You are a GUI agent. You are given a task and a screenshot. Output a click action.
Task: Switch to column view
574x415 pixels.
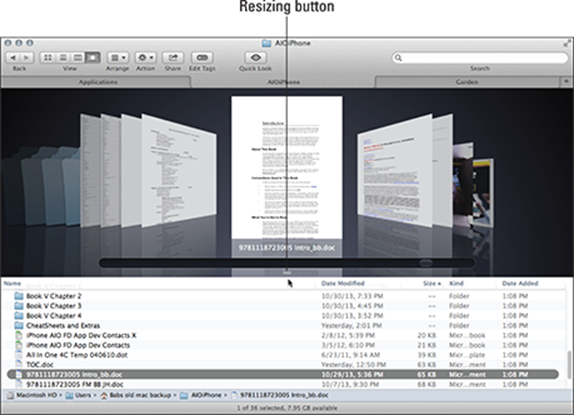coord(78,57)
